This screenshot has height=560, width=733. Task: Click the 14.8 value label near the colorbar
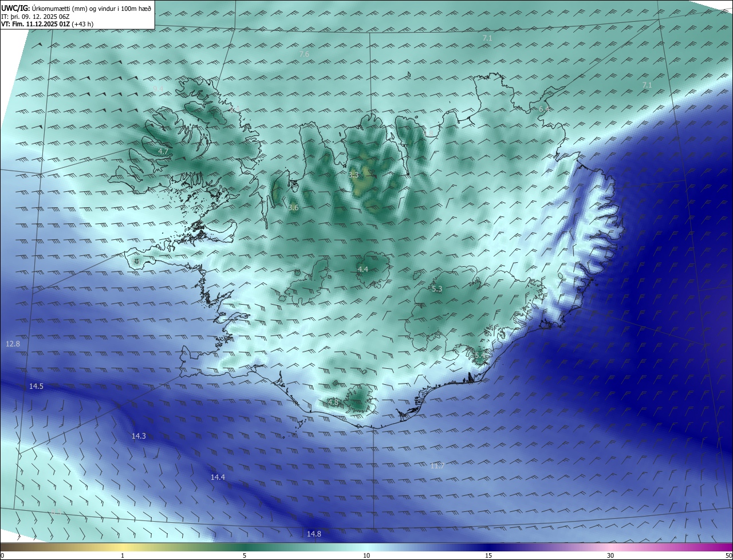[x=314, y=534]
